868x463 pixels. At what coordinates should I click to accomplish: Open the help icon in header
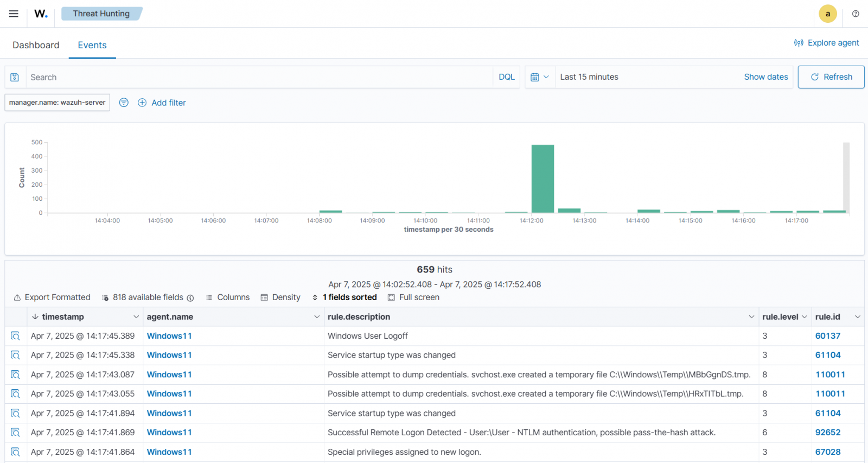click(x=856, y=14)
